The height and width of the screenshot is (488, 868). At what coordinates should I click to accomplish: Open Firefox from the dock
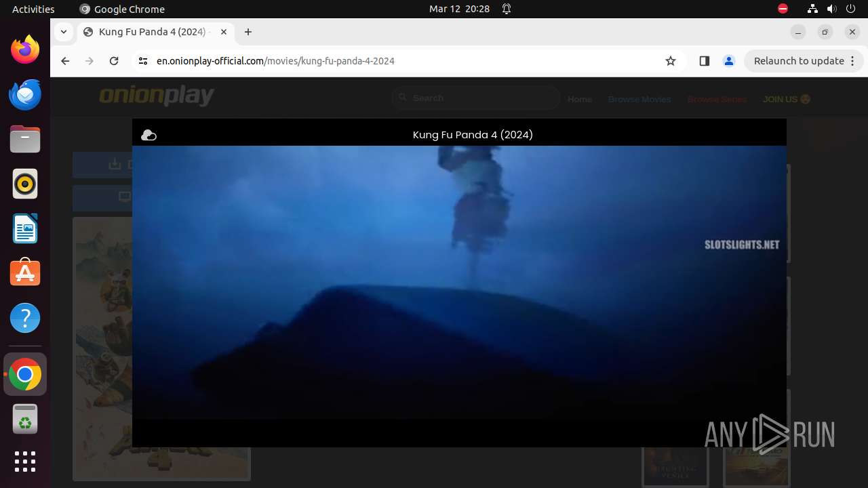click(25, 49)
